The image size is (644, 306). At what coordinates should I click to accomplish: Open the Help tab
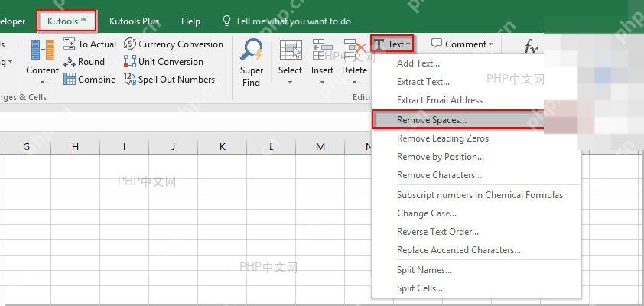pyautogui.click(x=190, y=21)
